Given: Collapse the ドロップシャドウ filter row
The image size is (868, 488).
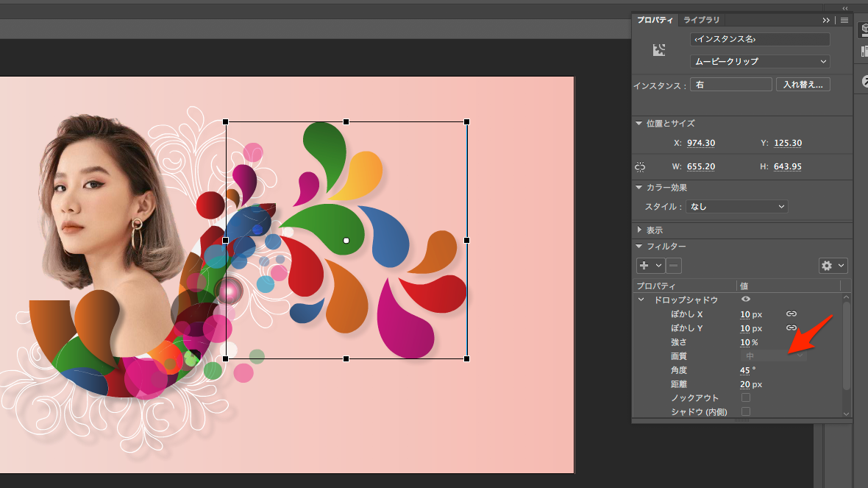Looking at the screenshot, I should tap(641, 300).
